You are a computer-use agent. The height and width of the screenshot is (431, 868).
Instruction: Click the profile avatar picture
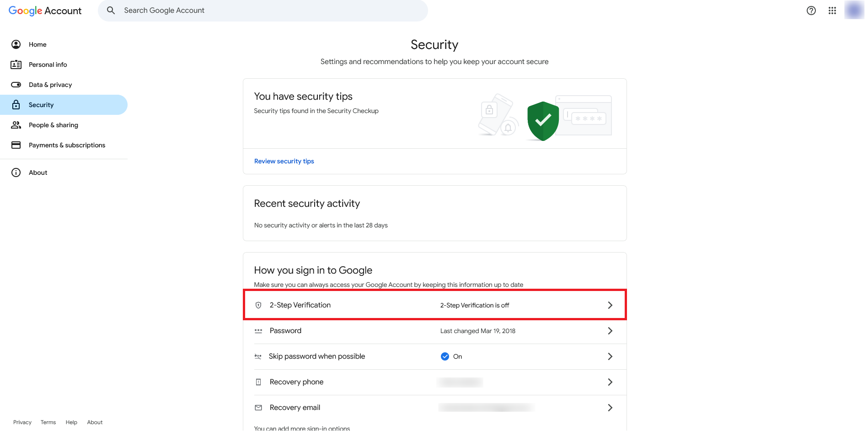[x=854, y=11]
